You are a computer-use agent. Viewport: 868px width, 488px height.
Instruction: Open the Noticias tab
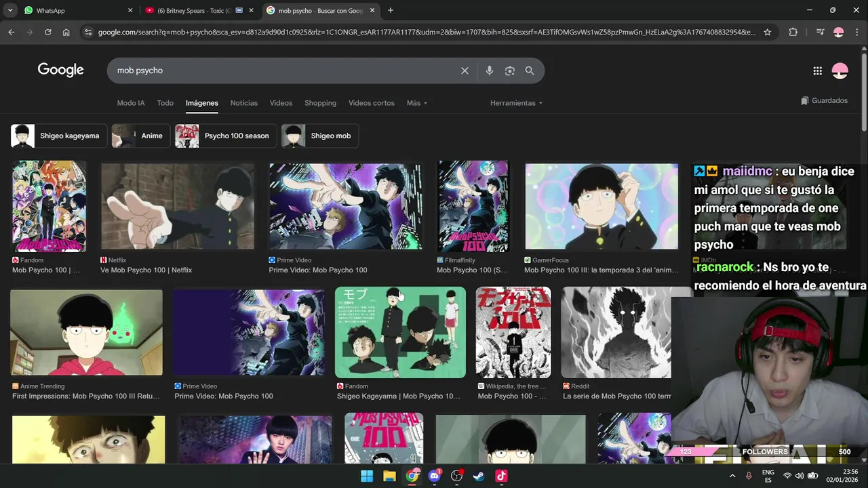click(x=243, y=103)
